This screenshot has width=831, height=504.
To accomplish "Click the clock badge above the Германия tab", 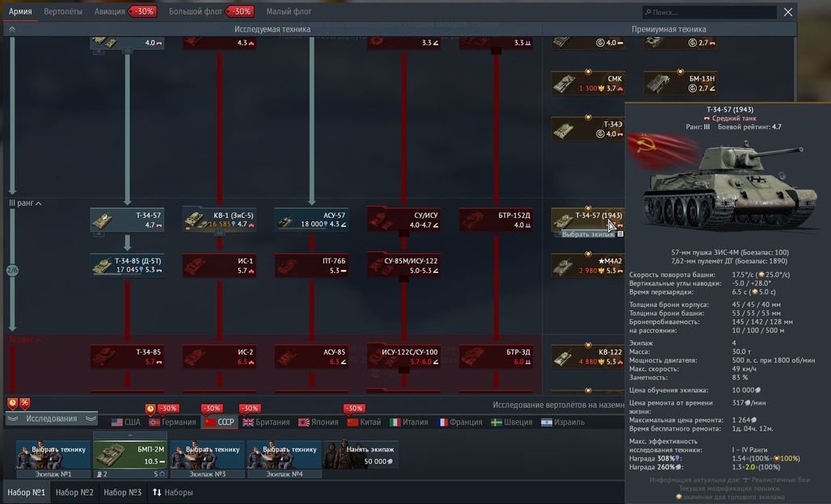I will tap(150, 409).
